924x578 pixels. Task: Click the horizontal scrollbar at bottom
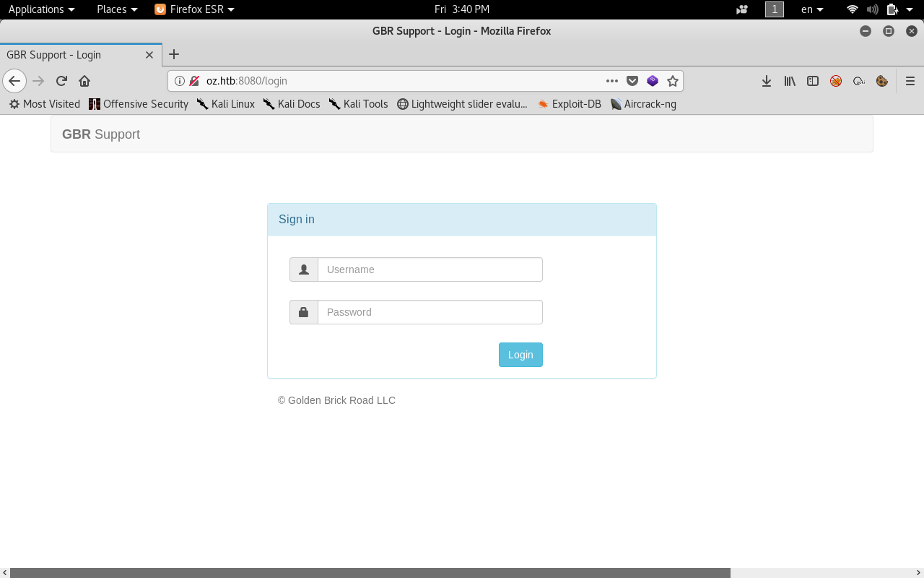[370, 573]
